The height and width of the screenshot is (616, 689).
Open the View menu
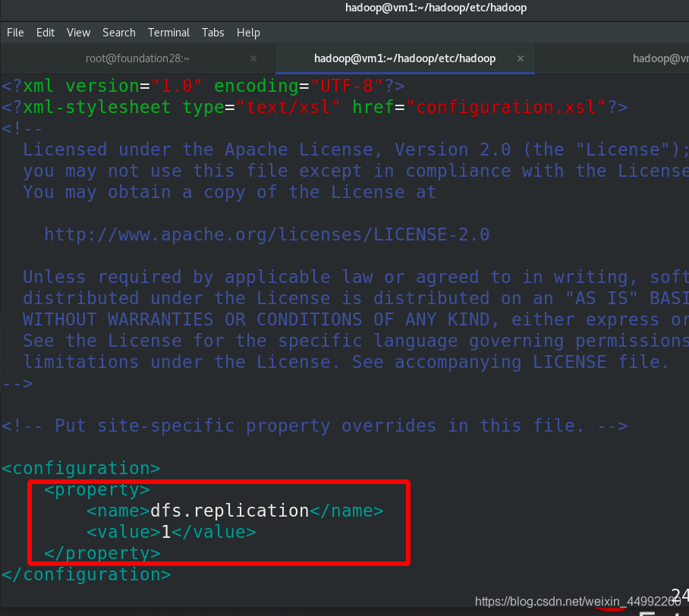pyautogui.click(x=79, y=33)
